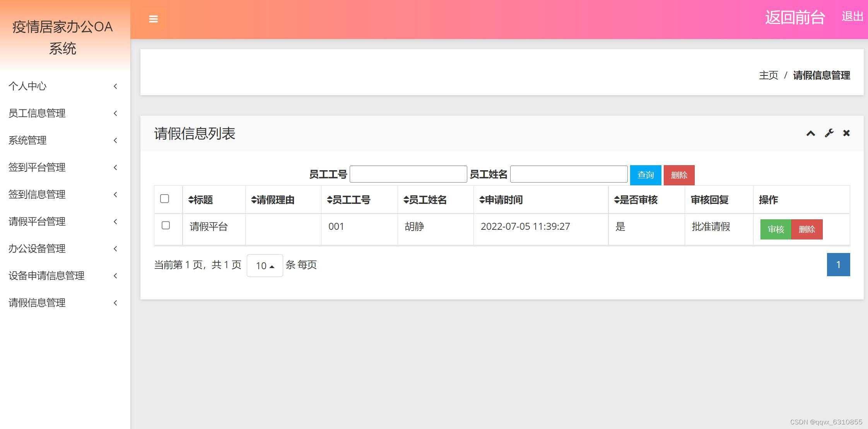868x429 pixels.
Task: Click the 请假信息管理 breadcrumb text
Action: [822, 75]
